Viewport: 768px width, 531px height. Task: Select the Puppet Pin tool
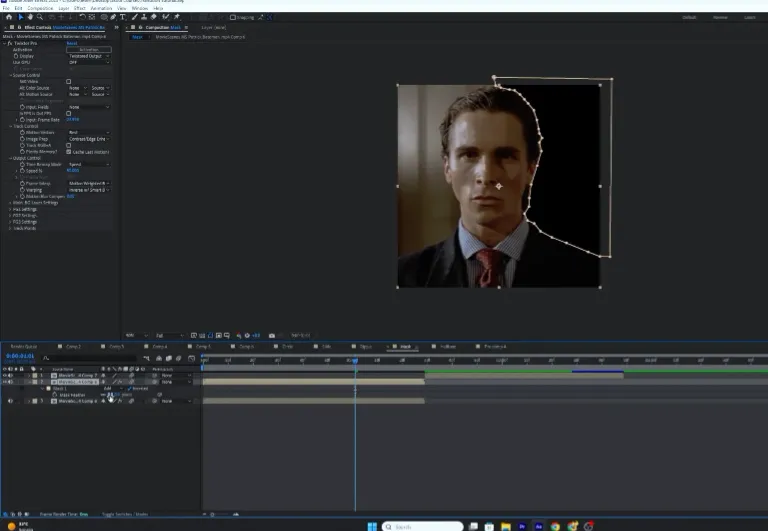tap(177, 17)
